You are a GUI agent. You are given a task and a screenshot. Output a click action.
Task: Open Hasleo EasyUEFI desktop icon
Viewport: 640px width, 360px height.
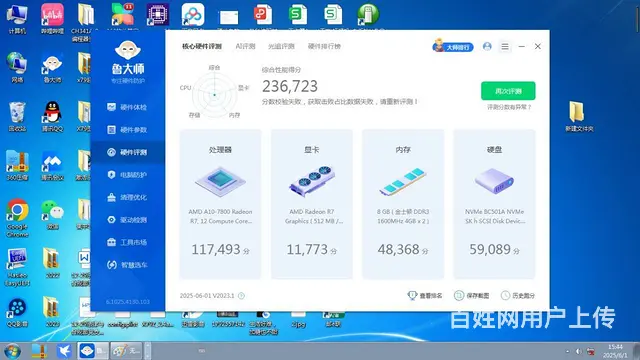(17, 267)
